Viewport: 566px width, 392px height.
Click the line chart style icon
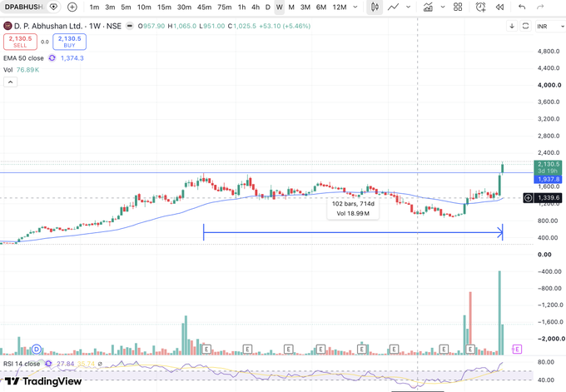click(393, 7)
